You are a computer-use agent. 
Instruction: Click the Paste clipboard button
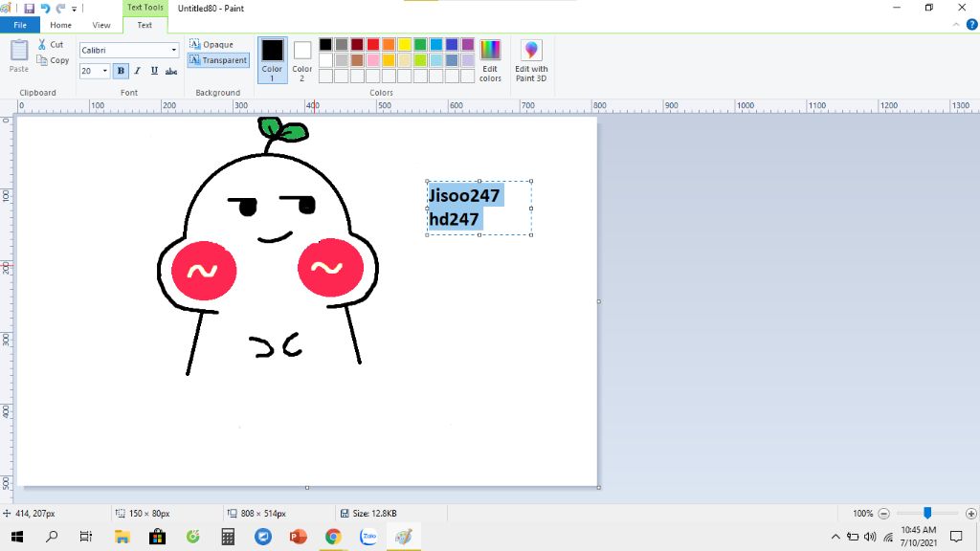(19, 56)
